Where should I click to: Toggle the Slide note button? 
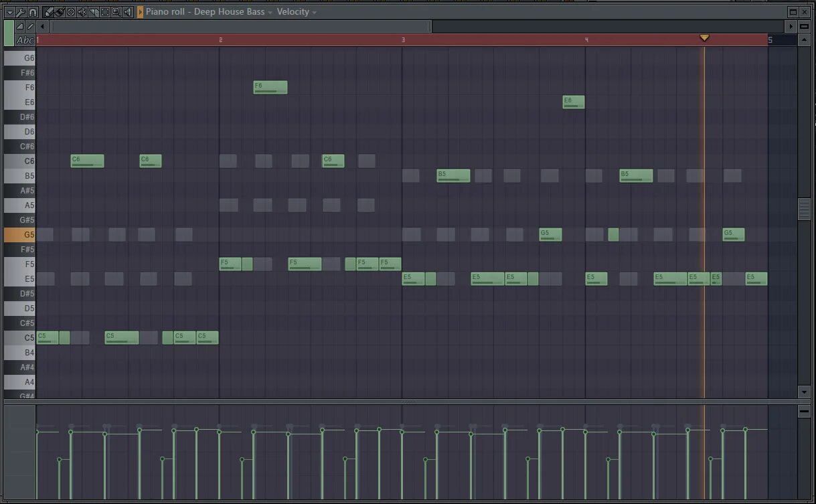point(30,26)
